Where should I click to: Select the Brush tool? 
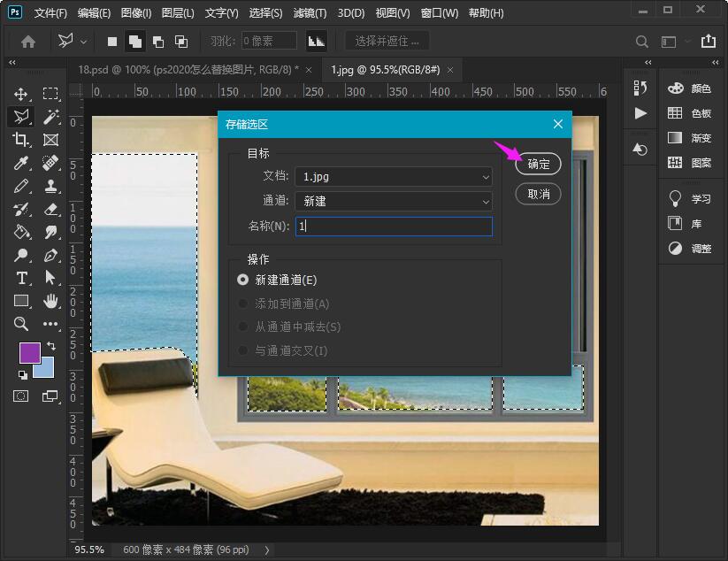[21, 186]
